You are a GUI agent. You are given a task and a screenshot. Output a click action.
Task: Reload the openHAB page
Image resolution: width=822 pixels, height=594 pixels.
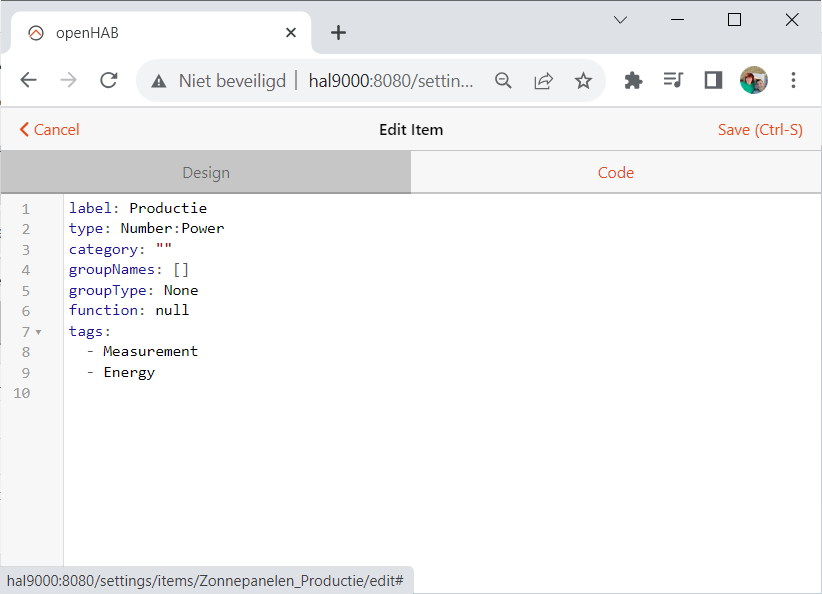(x=109, y=81)
